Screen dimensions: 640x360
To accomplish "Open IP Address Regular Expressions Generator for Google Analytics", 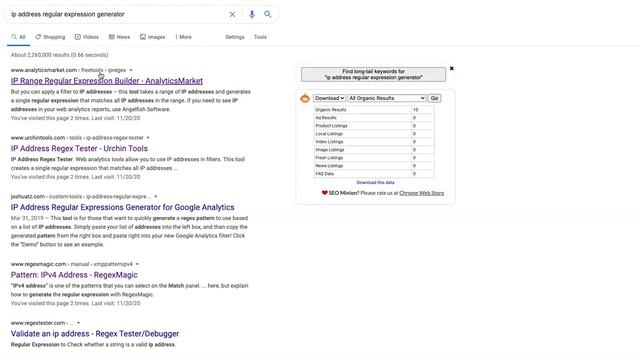I will pyautogui.click(x=122, y=207).
